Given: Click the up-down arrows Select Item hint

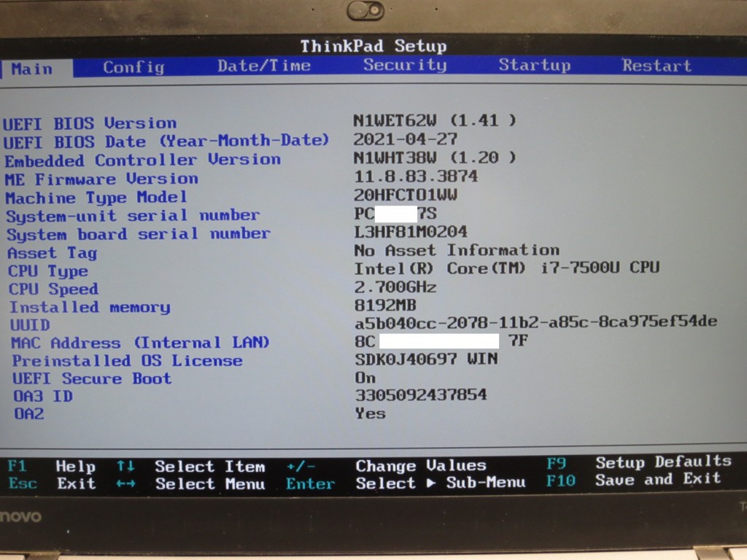Looking at the screenshot, I should tap(190, 467).
